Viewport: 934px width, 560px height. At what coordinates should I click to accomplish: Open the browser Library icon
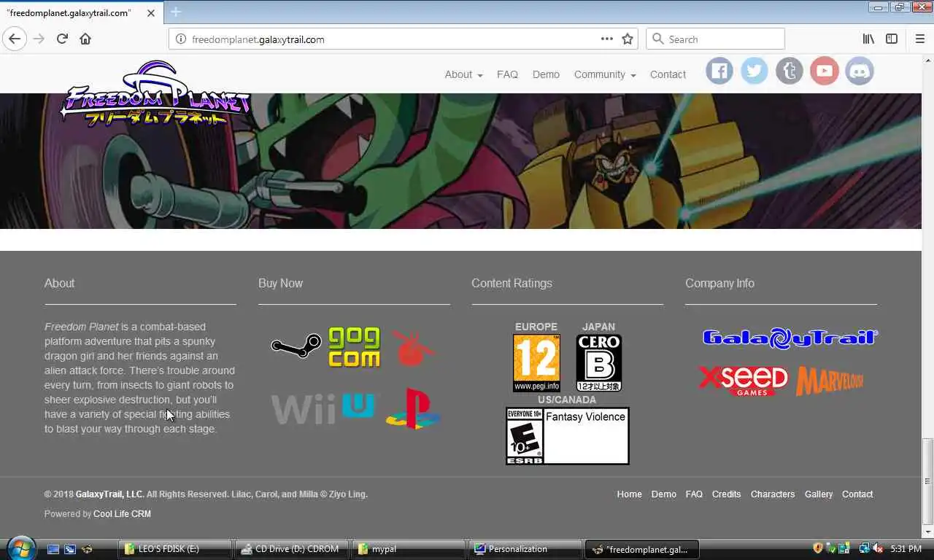(x=869, y=39)
